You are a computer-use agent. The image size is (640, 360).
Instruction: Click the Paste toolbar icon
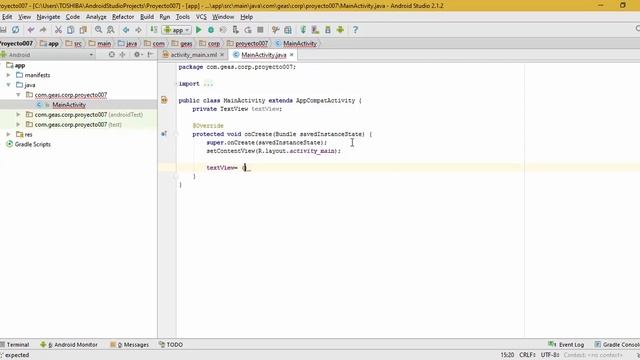(x=83, y=30)
